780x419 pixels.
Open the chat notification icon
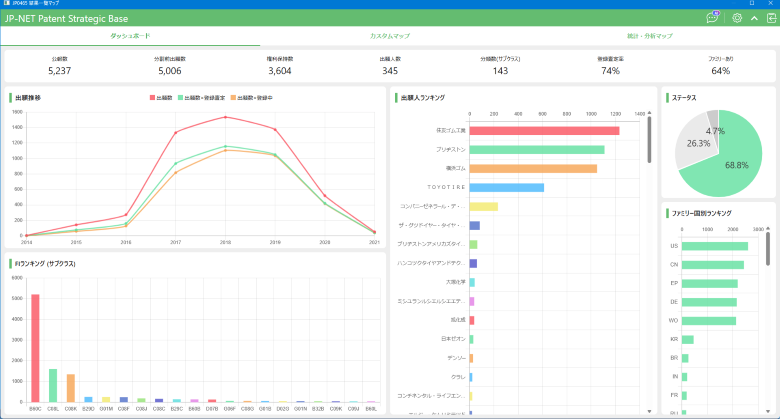(712, 18)
